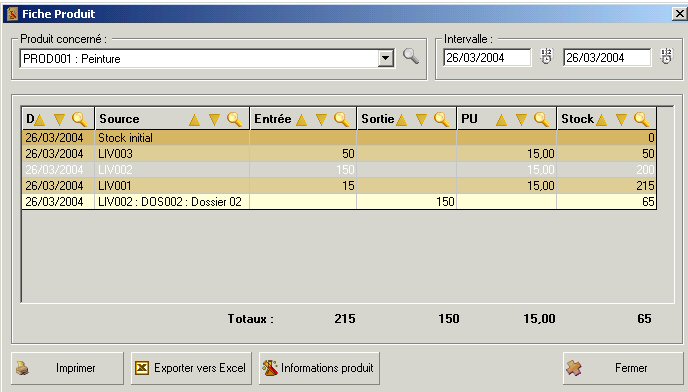The height and width of the screenshot is (392, 688).
Task: Sort Sortie column ascending arrow
Action: click(401, 119)
